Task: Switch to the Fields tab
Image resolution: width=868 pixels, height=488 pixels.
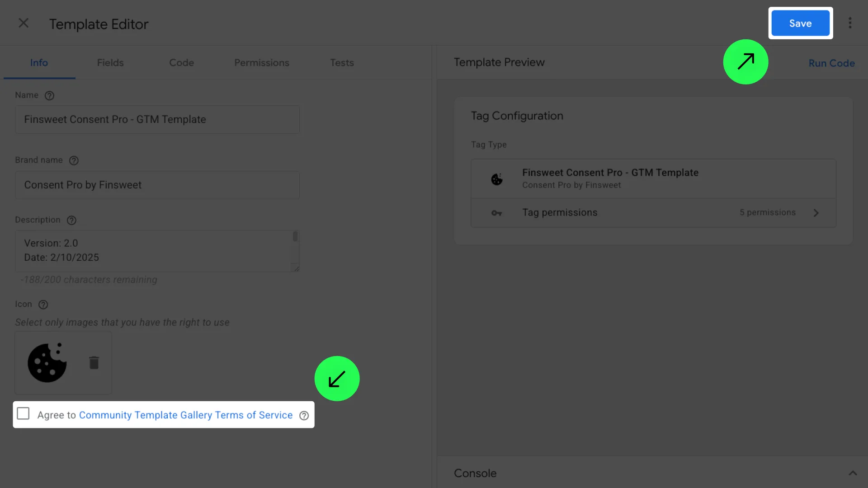Action: coord(110,63)
